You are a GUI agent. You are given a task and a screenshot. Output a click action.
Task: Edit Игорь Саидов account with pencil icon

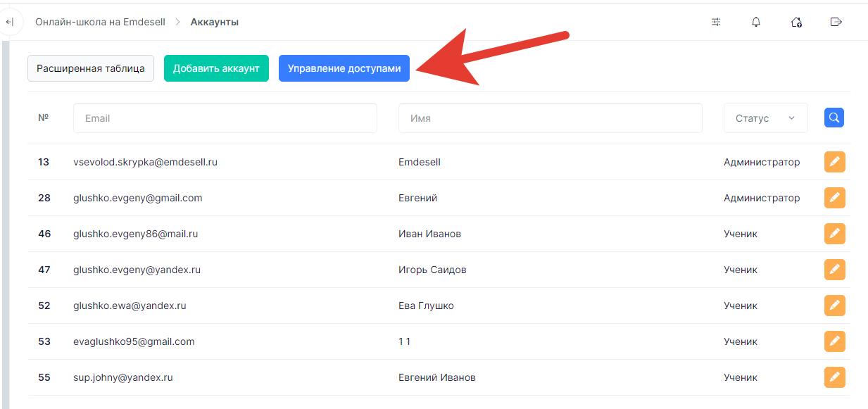click(835, 270)
